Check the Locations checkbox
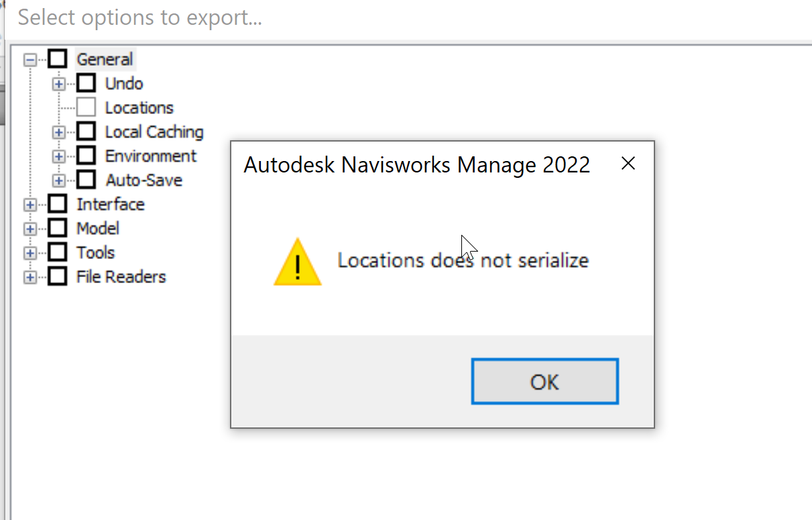Screen dimensions: 812x520 [x=86, y=107]
